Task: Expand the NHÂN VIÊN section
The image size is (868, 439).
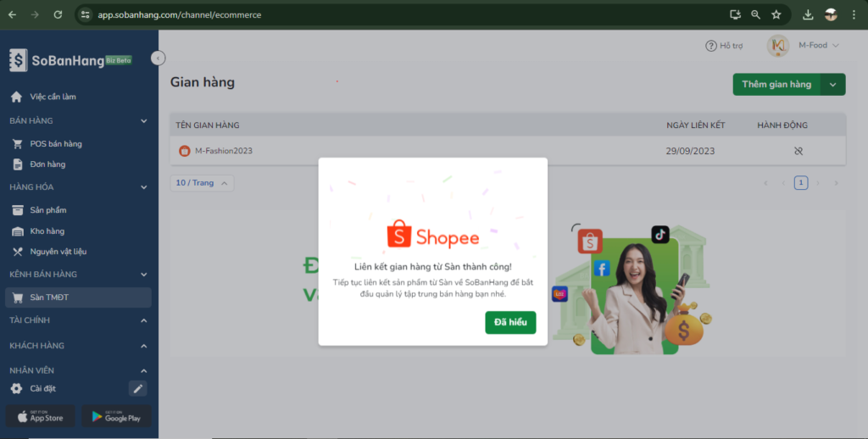Action: [x=144, y=371]
